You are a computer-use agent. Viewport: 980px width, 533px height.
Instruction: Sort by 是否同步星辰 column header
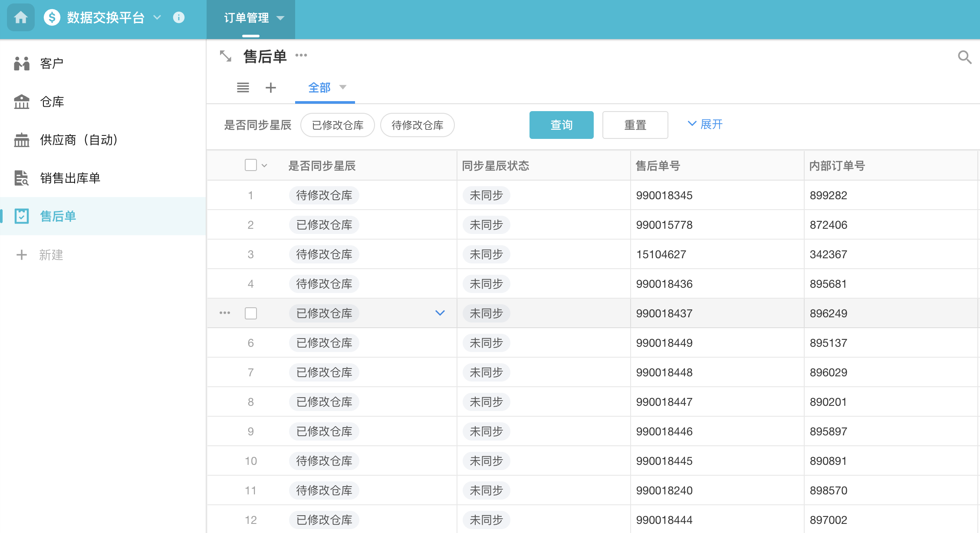(x=322, y=165)
